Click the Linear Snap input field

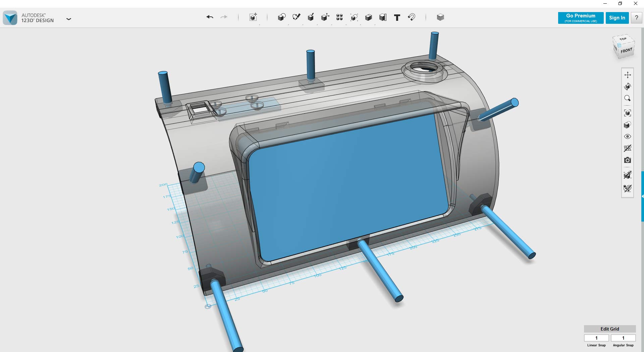(x=596, y=338)
